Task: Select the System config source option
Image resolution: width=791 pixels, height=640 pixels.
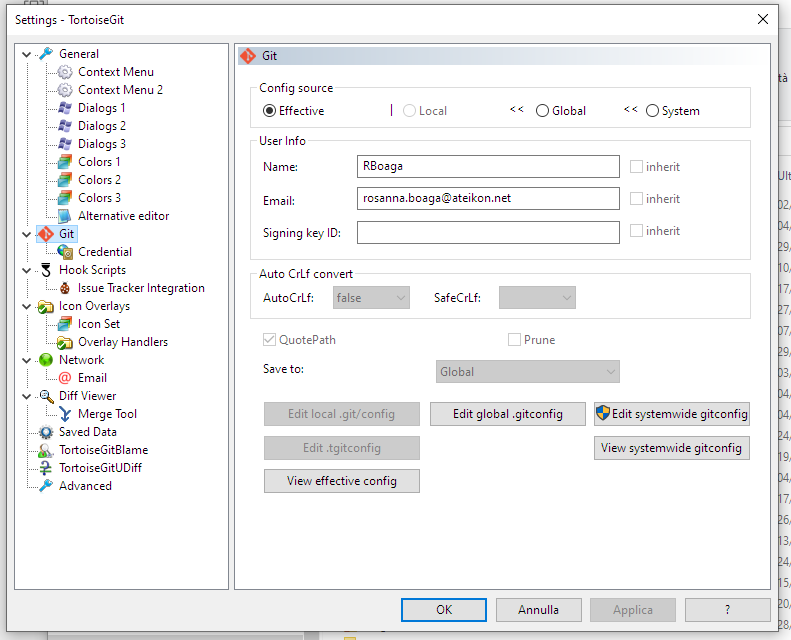Action: [x=653, y=111]
